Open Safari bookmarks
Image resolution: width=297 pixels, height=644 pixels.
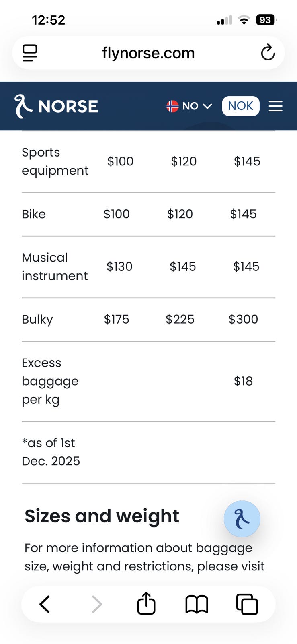[x=197, y=604]
